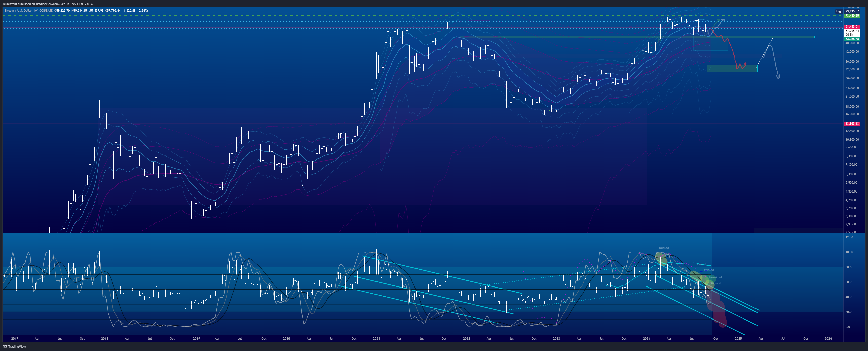Click the red 13,863.13 price tag
This screenshot has width=868, height=351.
[x=852, y=124]
